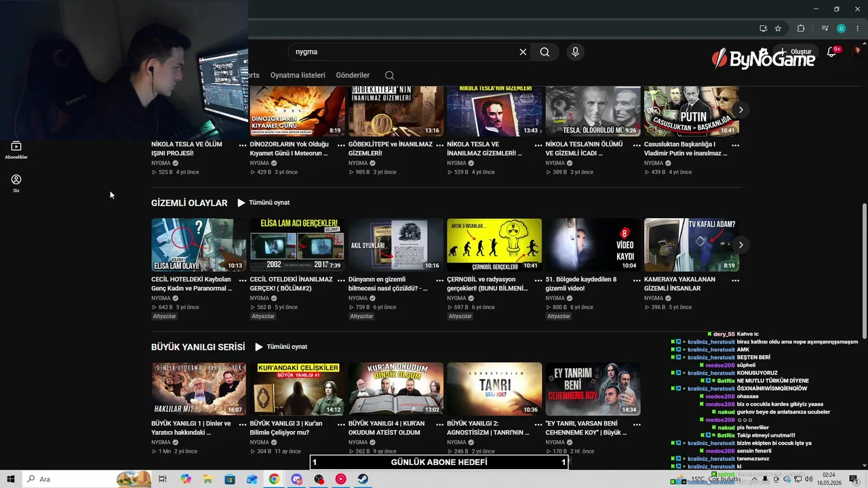Open the notifications bell

coord(831,52)
